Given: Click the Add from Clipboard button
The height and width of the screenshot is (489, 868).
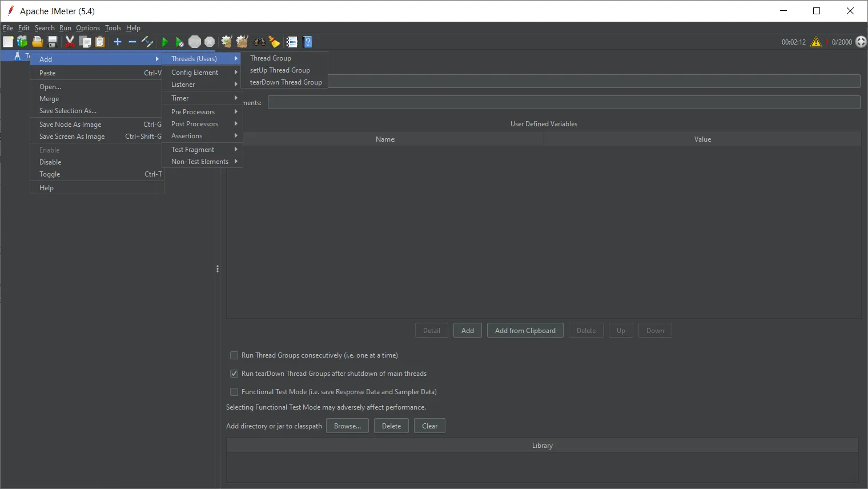Looking at the screenshot, I should 525,331.
